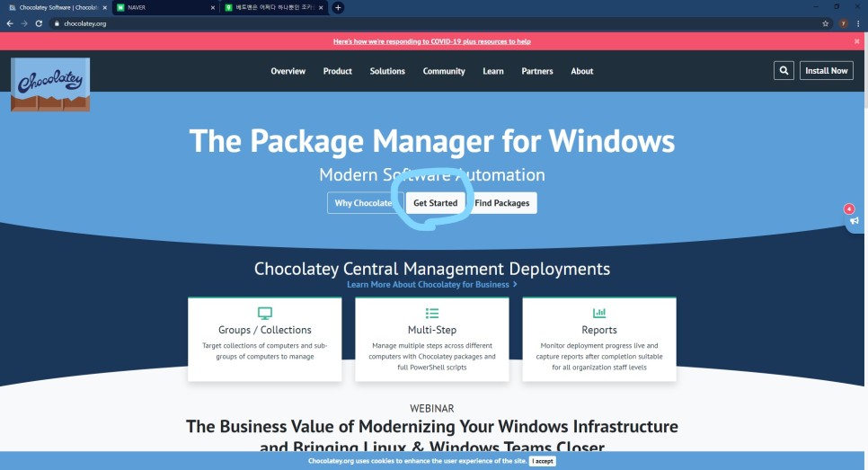Viewport: 868px width, 470px height.
Task: Open the COVID-19 response link
Action: click(x=432, y=41)
